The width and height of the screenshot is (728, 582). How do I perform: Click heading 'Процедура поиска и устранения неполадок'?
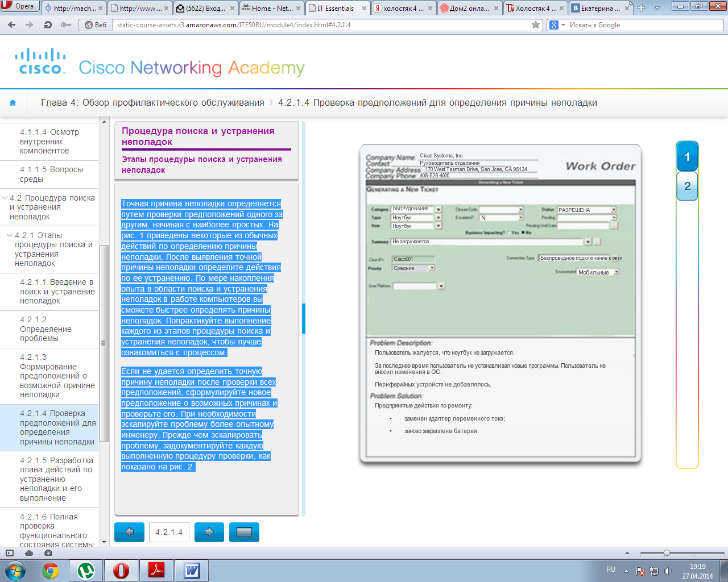coord(198,136)
